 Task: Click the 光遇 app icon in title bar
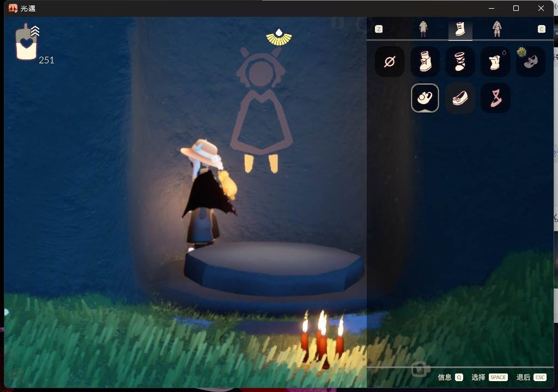pos(13,8)
